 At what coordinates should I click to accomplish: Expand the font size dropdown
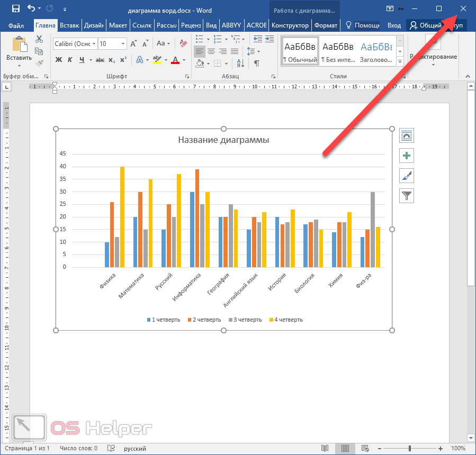click(x=123, y=44)
